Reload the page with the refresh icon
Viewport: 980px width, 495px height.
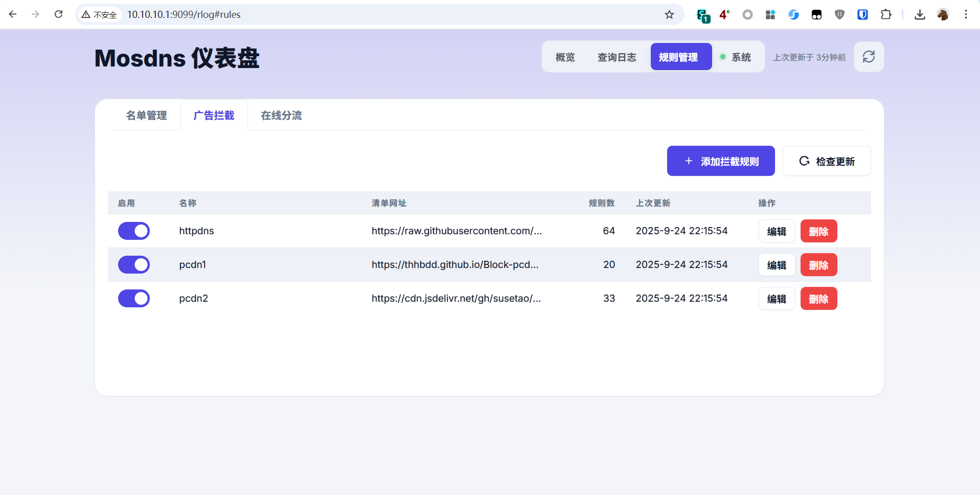(x=58, y=14)
